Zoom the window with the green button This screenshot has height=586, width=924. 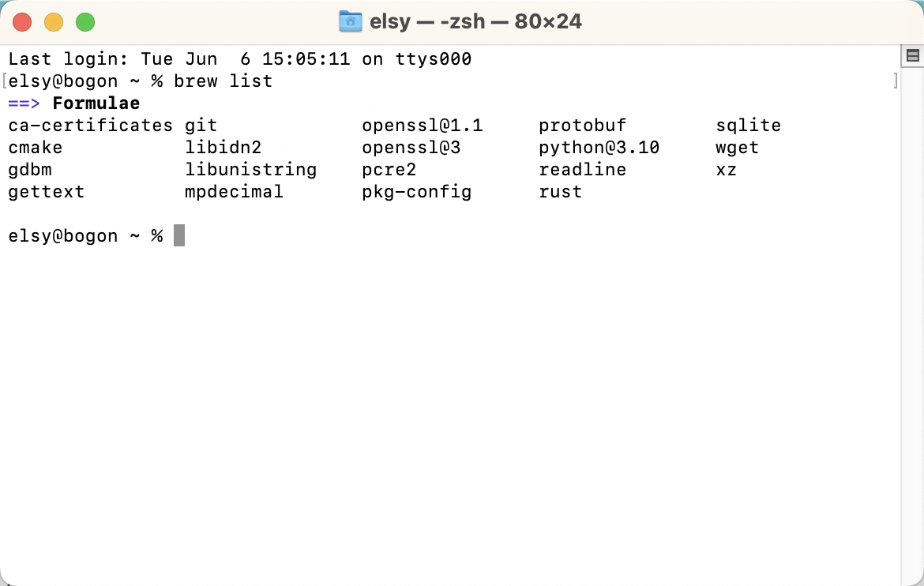point(85,22)
